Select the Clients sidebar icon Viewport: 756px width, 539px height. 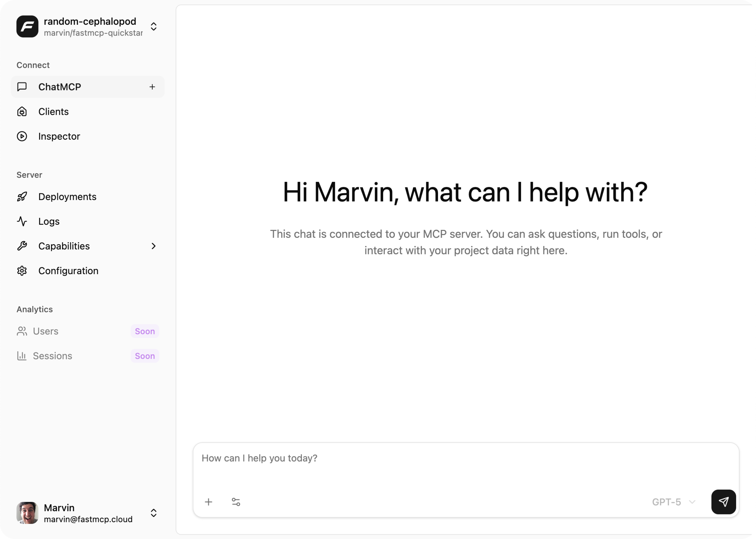(x=22, y=111)
